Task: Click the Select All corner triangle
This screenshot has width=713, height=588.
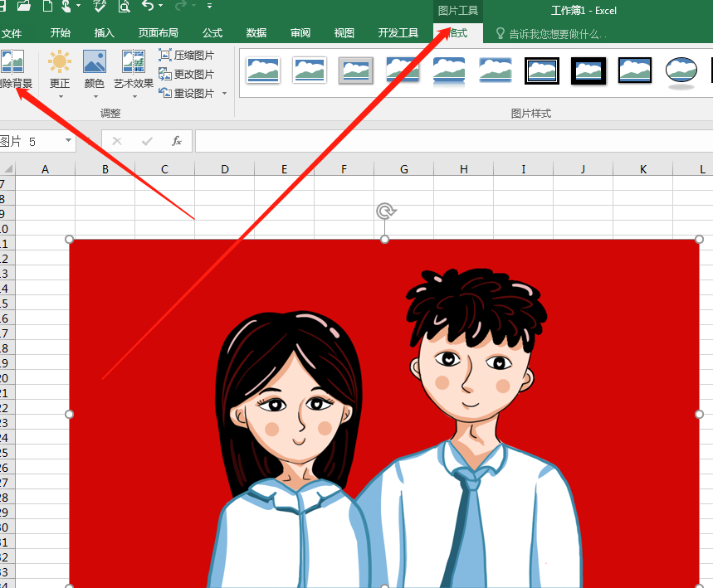Action: pos(8,168)
